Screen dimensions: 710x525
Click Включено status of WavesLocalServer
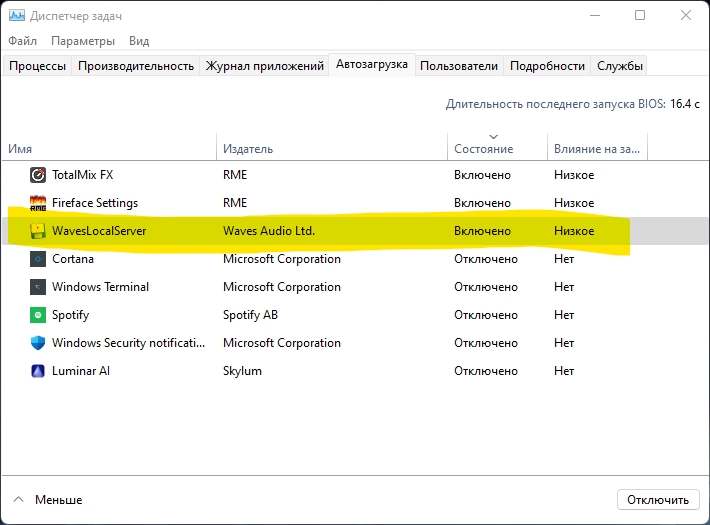[482, 231]
